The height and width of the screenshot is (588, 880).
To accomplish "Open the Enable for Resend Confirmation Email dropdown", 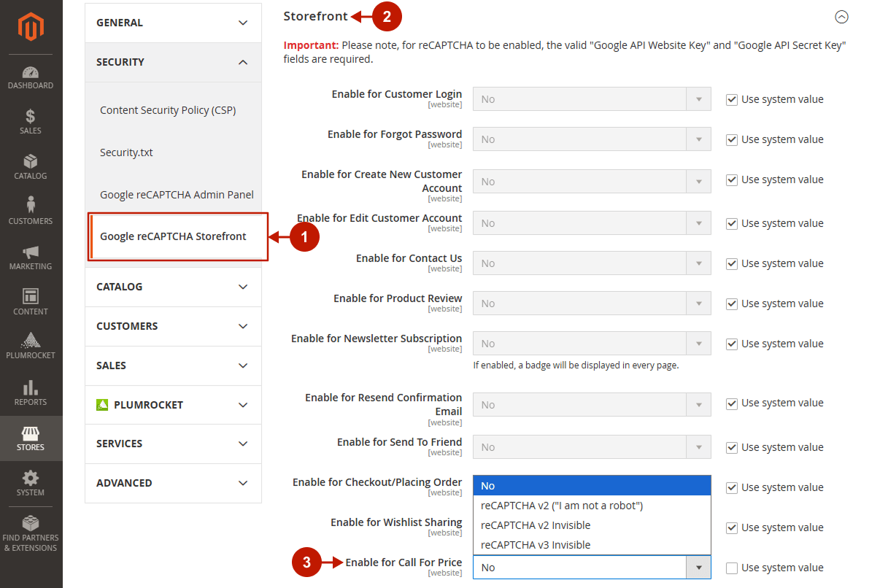I will (x=592, y=404).
